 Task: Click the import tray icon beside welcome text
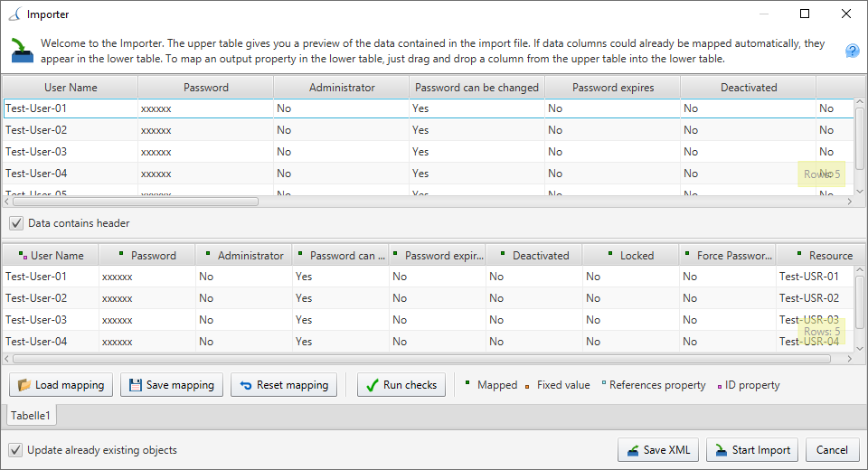(x=22, y=51)
